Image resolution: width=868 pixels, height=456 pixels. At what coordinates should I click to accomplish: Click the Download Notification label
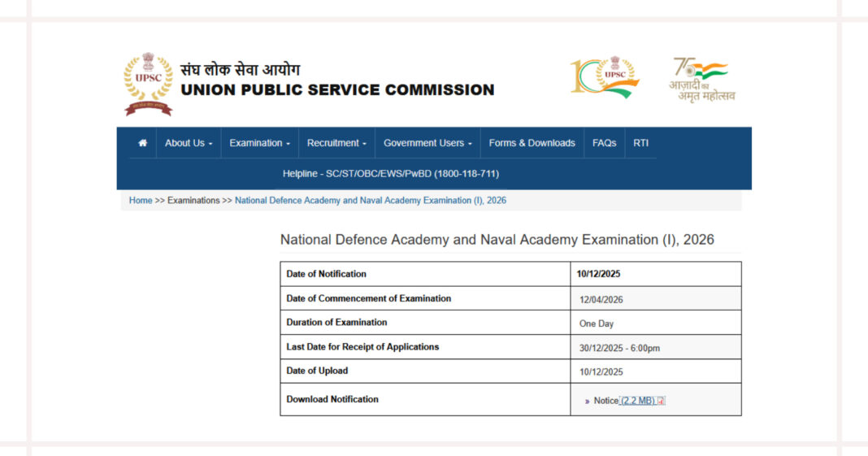click(x=332, y=399)
